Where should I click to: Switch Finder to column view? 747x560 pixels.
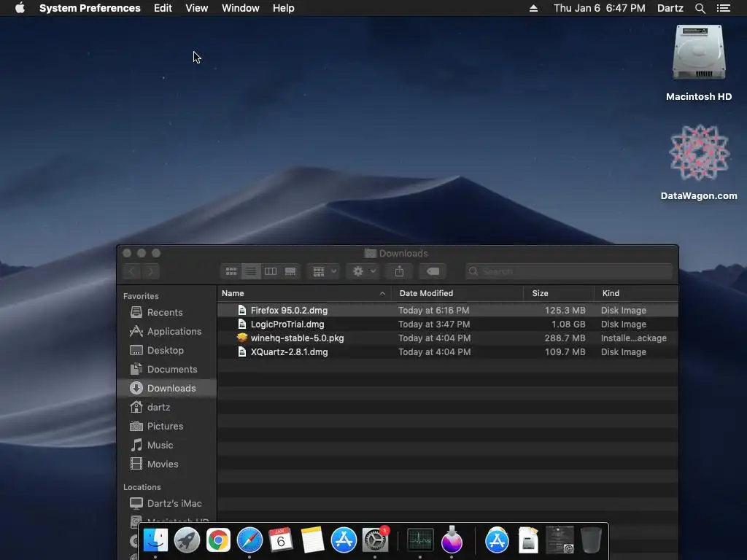click(270, 271)
